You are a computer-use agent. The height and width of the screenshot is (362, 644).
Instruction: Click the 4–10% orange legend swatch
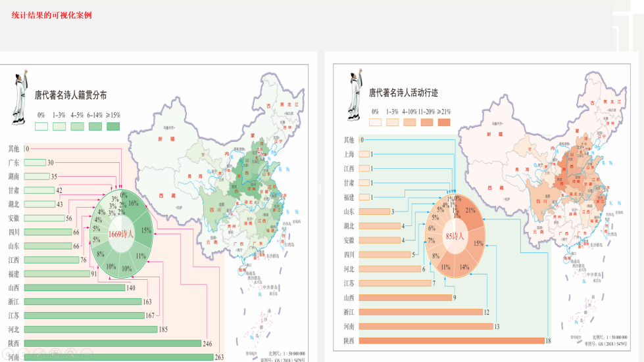pos(410,122)
